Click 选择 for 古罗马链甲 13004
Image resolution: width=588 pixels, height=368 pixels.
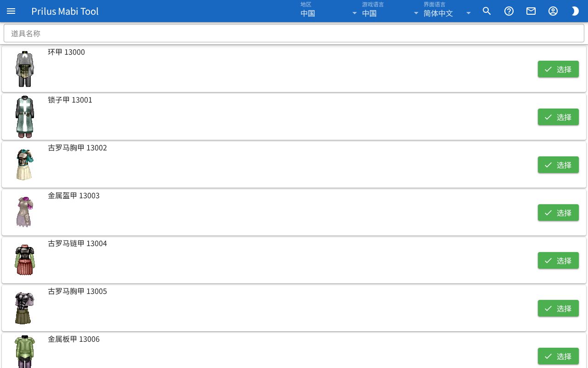[x=558, y=260]
